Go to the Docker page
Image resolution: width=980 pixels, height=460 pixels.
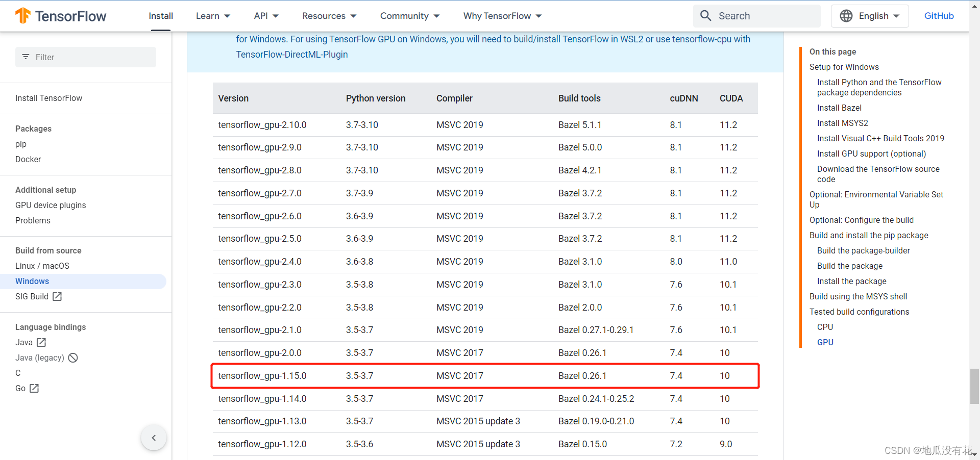[x=28, y=159]
